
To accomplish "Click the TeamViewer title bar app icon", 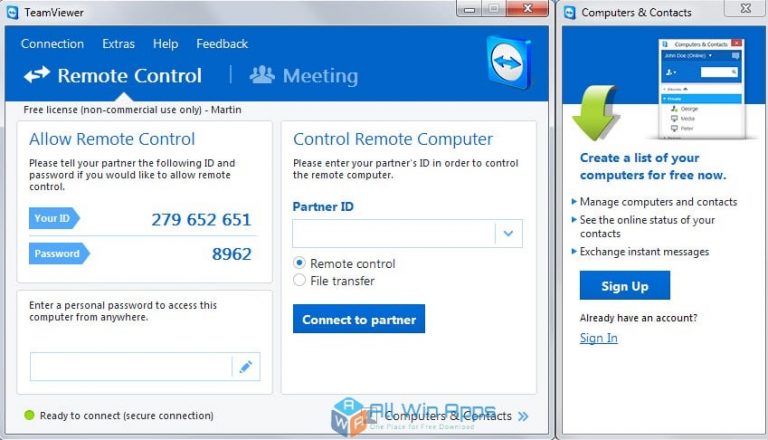I will pyautogui.click(x=12, y=12).
